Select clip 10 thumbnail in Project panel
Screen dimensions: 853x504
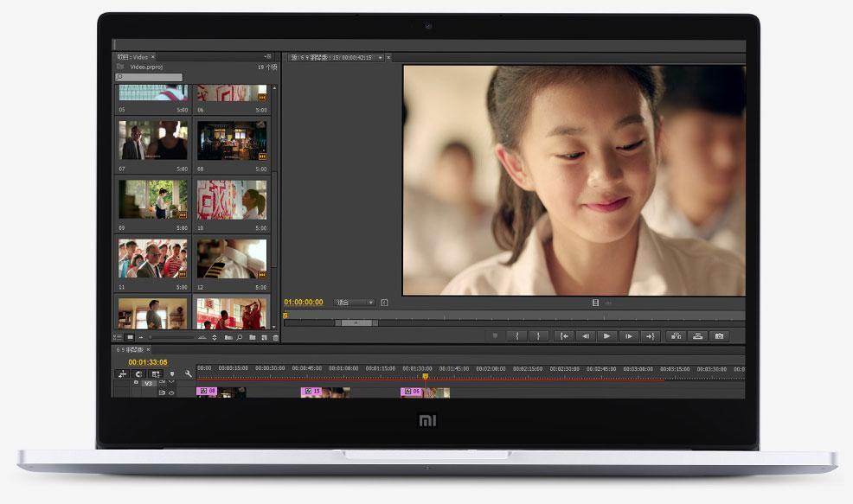click(x=232, y=199)
